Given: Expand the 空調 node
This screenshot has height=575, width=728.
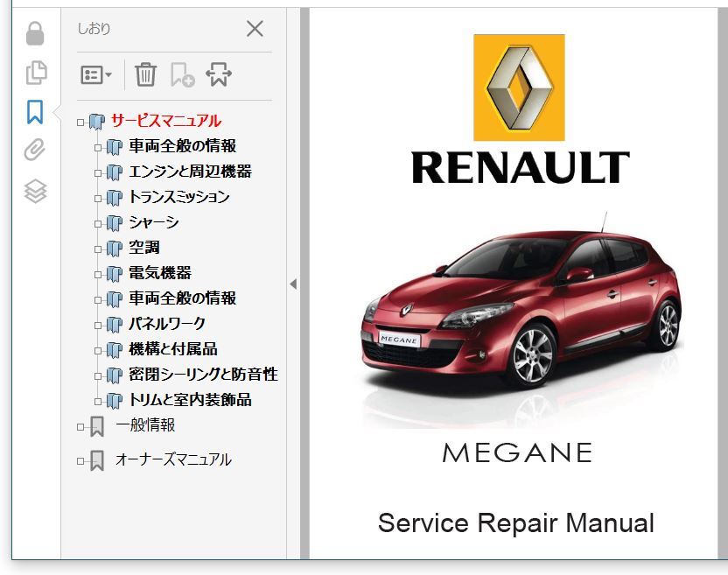Looking at the screenshot, I should (97, 249).
